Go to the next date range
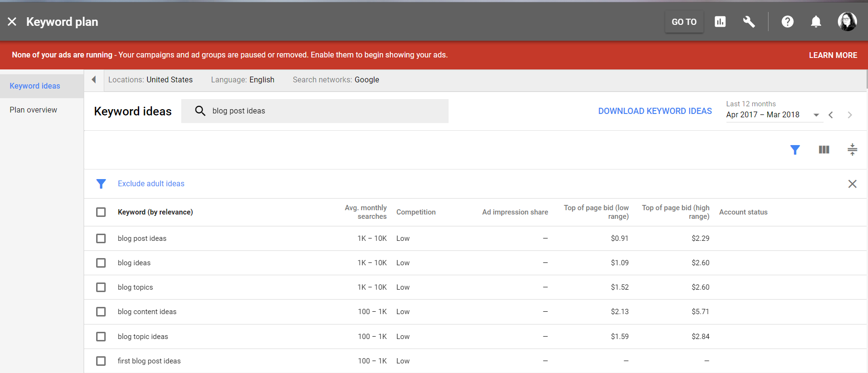868x373 pixels. 850,115
